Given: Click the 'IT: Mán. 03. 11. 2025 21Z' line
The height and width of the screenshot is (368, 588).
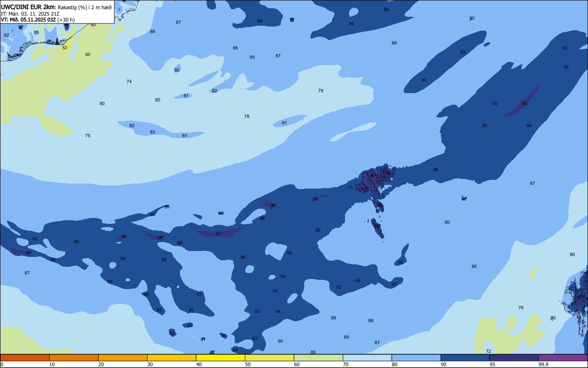Looking at the screenshot, I should [x=30, y=14].
